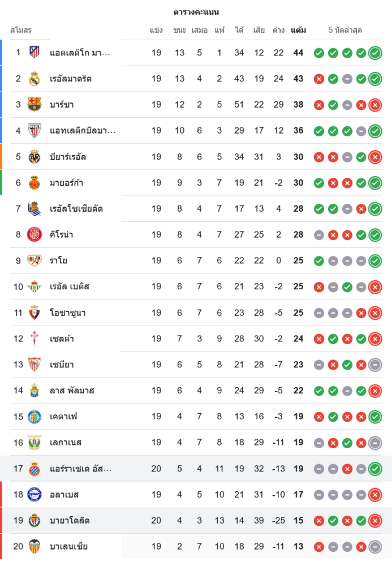392x566 pixels.
Task: Click the 5 นัดล่าสุด column header
Action: click(x=345, y=30)
